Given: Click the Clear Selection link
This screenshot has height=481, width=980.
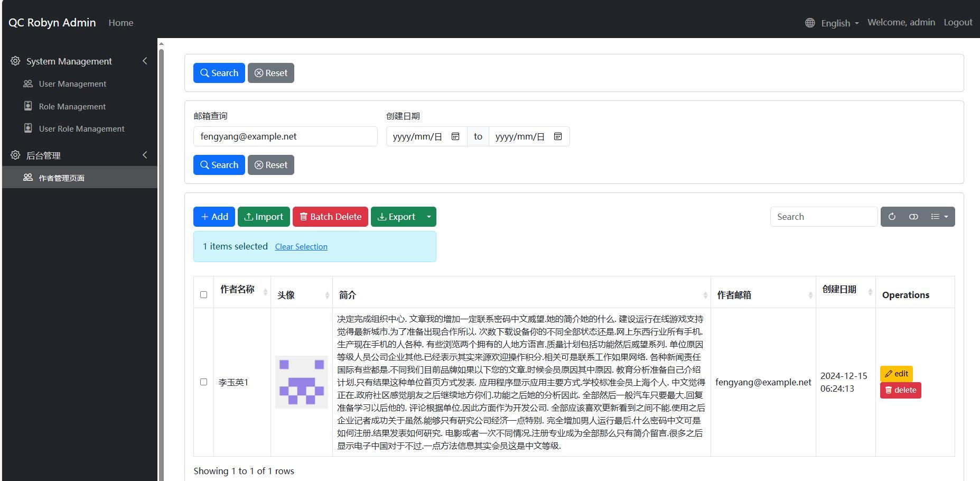Looking at the screenshot, I should pyautogui.click(x=301, y=247).
